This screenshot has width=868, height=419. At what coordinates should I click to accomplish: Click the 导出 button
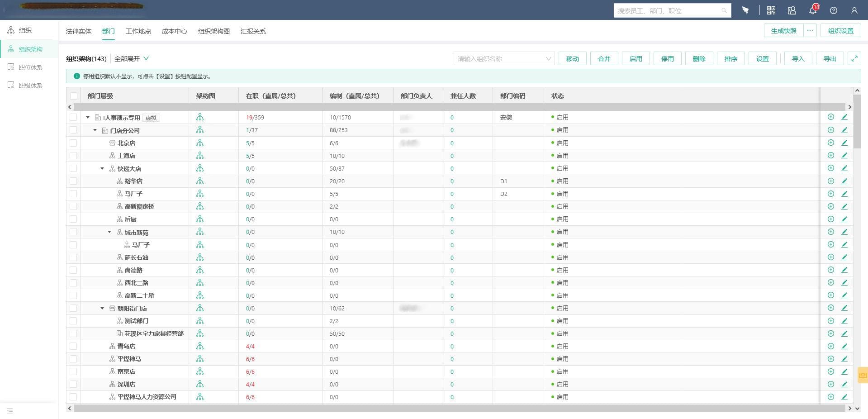coord(830,59)
